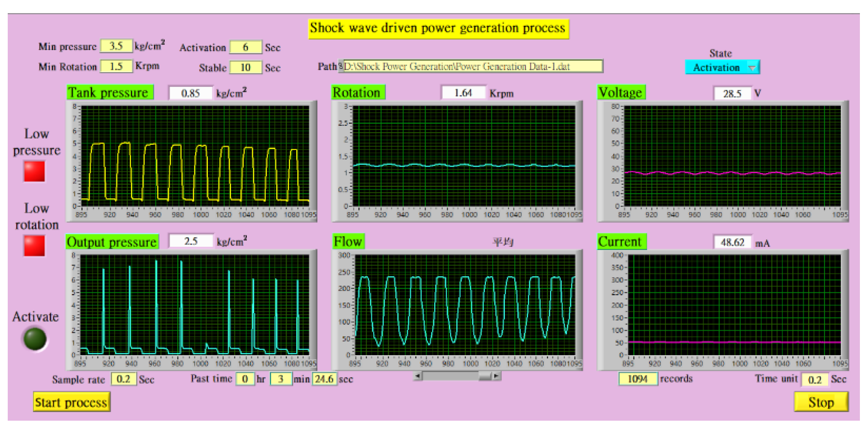Click the Tank pressure graph

coord(195,156)
